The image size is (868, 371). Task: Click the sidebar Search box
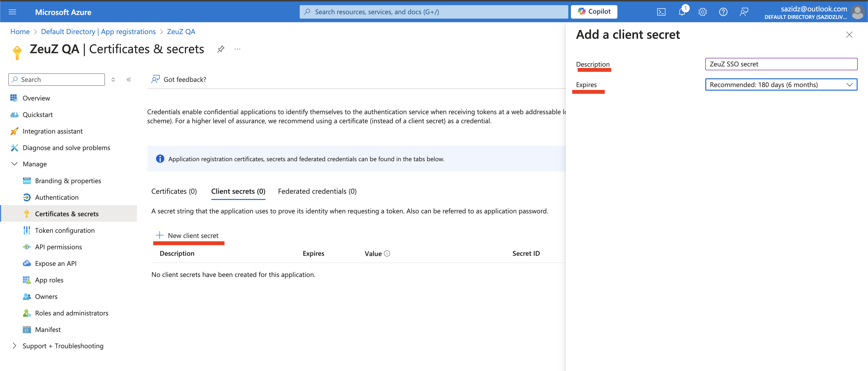57,80
